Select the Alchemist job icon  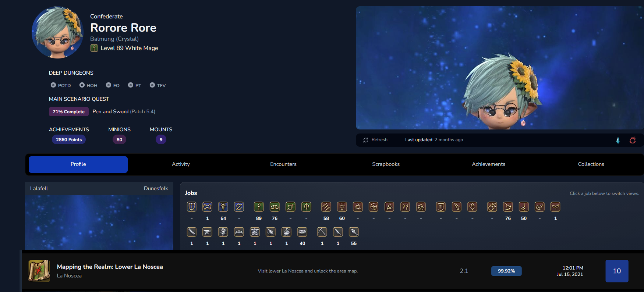click(287, 232)
